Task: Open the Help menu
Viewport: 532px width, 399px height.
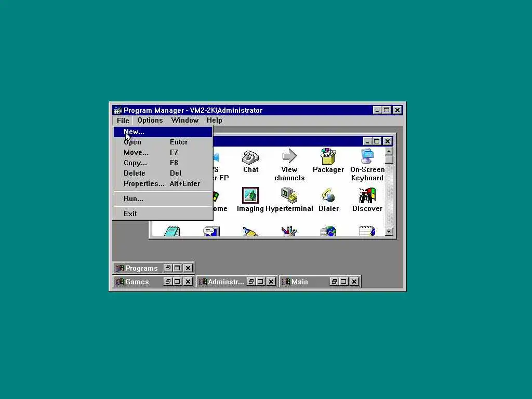Action: [215, 121]
